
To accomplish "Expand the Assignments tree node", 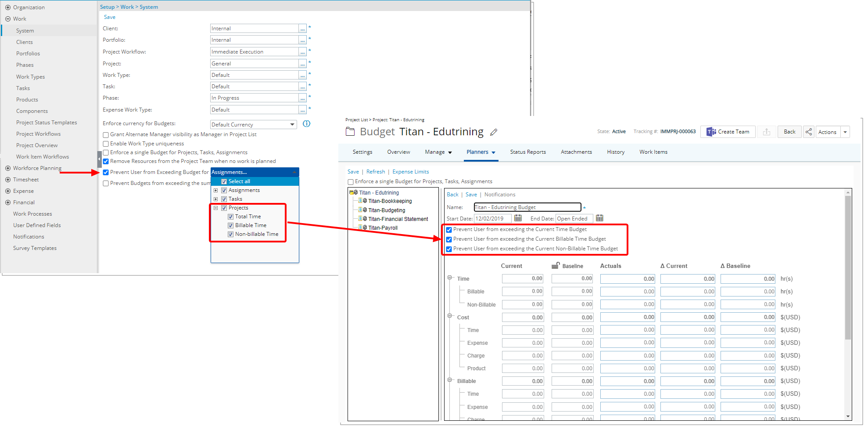I will click(x=215, y=191).
